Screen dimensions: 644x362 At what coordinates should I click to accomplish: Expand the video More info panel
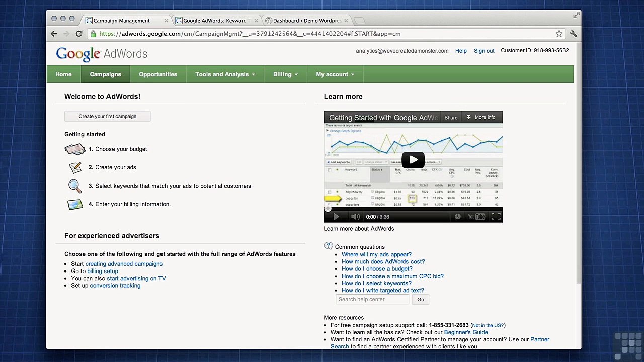tap(481, 117)
